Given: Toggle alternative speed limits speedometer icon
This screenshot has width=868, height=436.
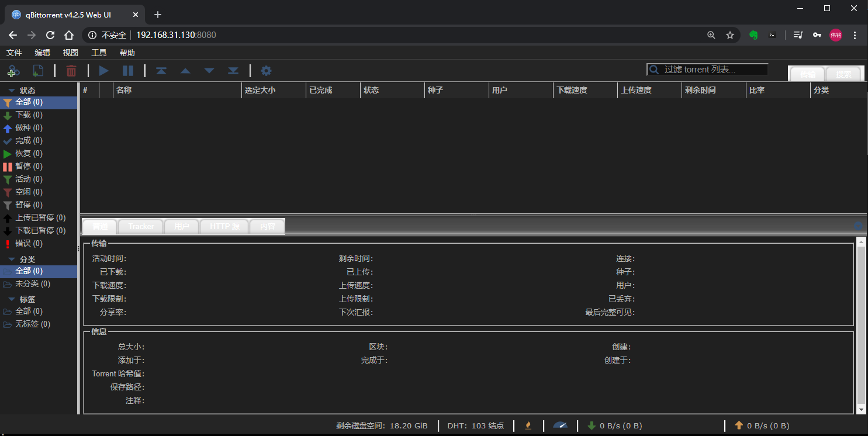Looking at the screenshot, I should (560, 425).
